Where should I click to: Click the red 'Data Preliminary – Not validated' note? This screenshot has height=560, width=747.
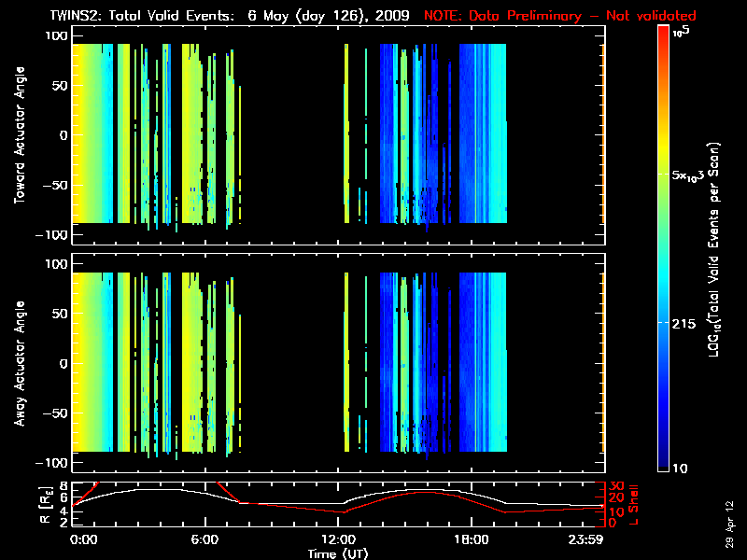pos(560,16)
